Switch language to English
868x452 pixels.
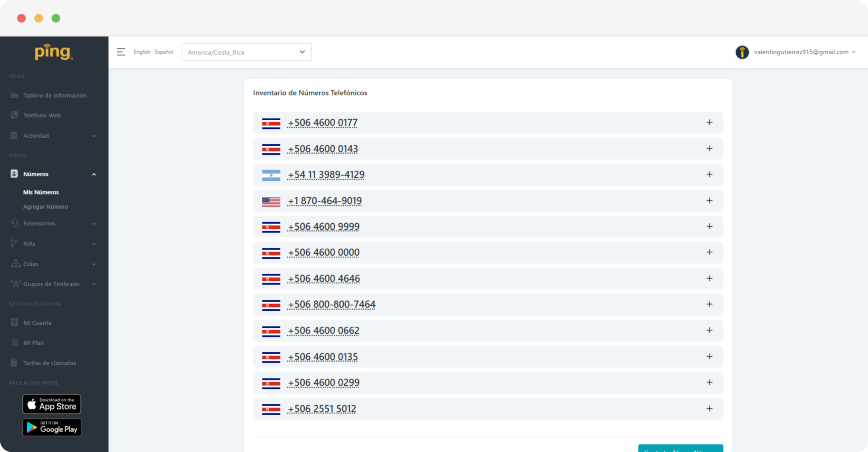click(x=142, y=52)
